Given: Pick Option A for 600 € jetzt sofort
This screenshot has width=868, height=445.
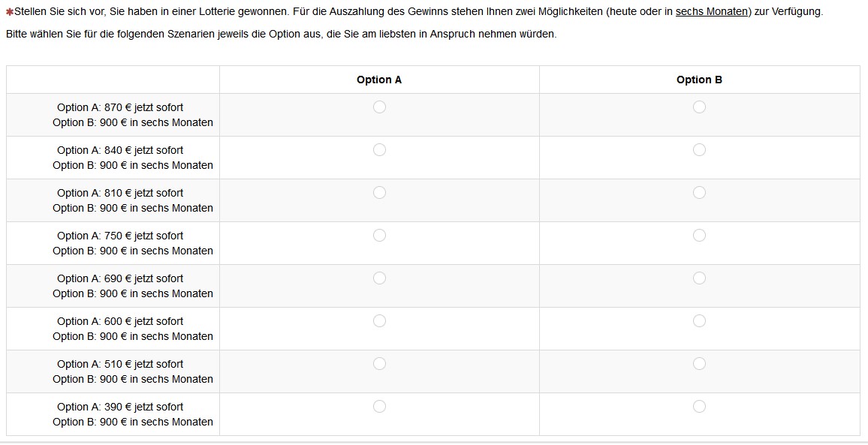Looking at the screenshot, I should pos(379,321).
